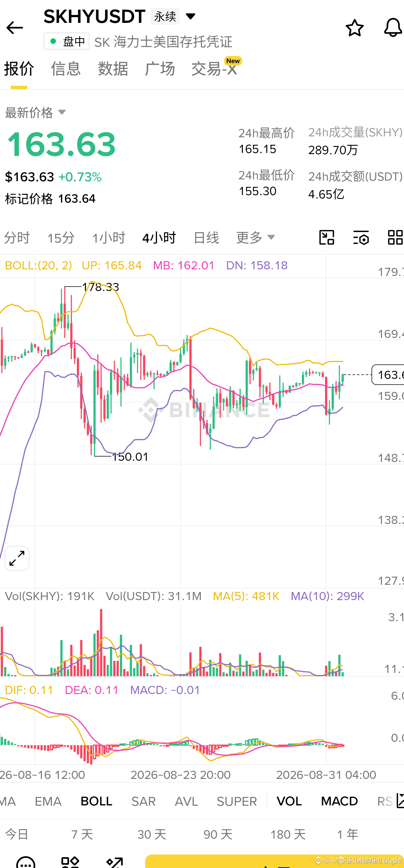Tap the current price tag on chart axis
404x868 pixels.
click(388, 374)
